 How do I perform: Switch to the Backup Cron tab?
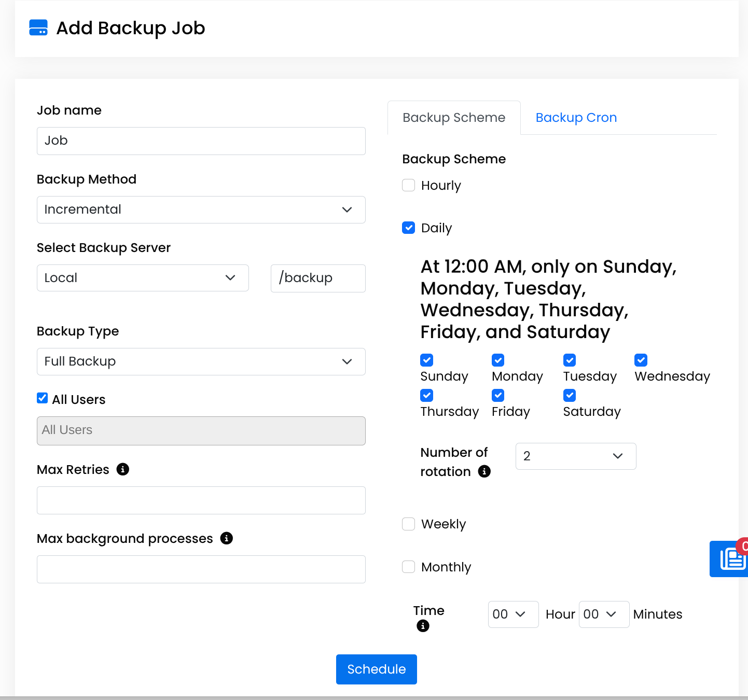[x=576, y=118]
